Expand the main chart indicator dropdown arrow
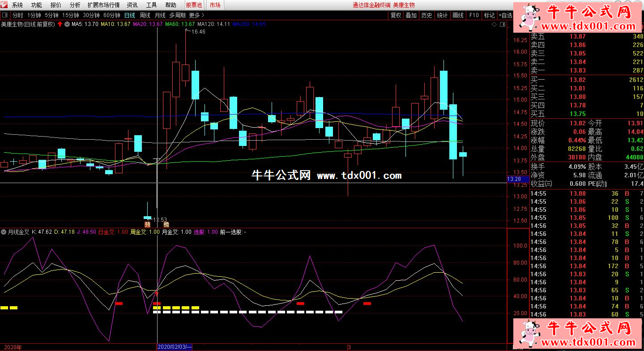The image size is (644, 351). pyautogui.click(x=67, y=24)
